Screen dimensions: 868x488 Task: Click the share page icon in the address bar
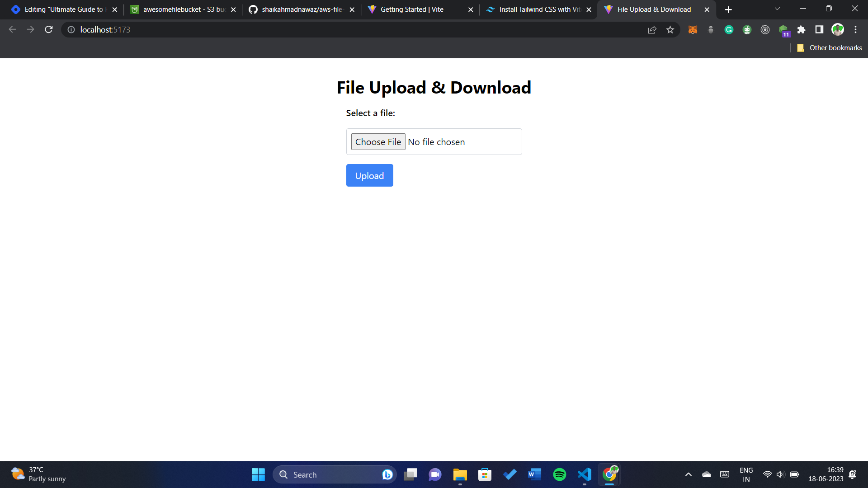[652, 30]
